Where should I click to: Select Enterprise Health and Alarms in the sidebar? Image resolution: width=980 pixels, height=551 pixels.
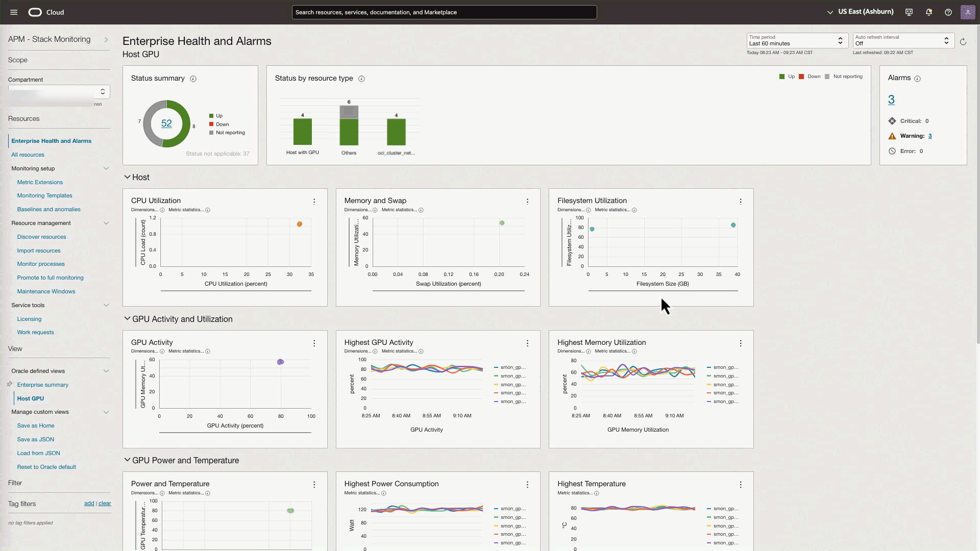click(x=51, y=141)
